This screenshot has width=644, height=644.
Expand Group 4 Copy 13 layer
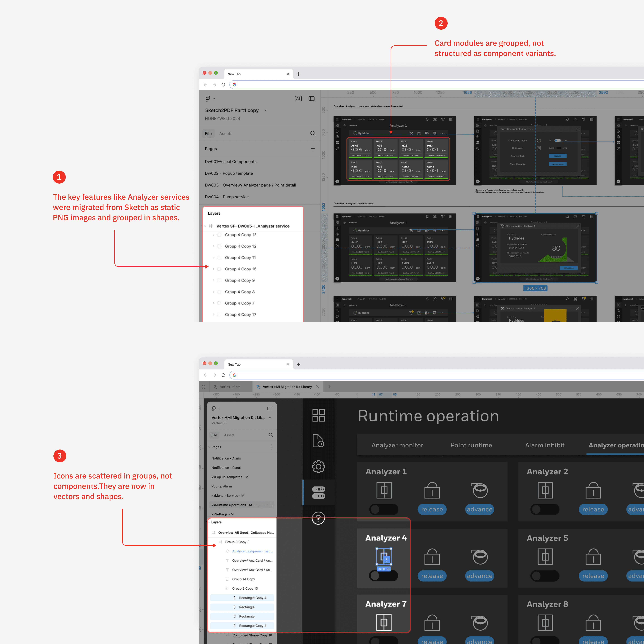[214, 235]
